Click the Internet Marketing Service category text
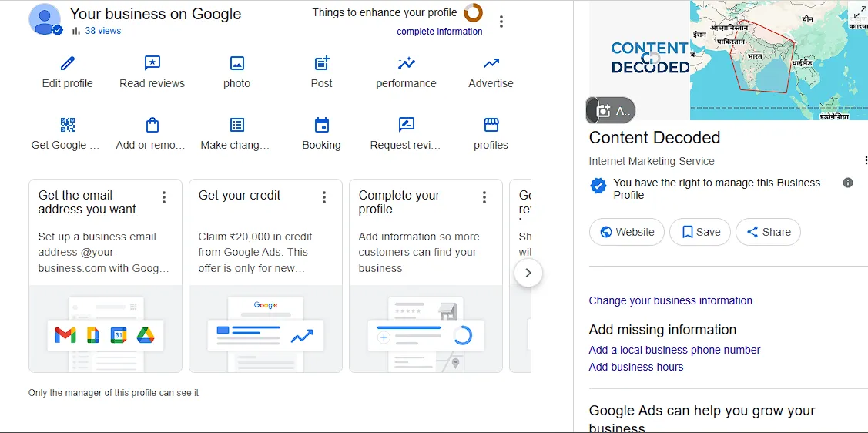 pos(652,161)
